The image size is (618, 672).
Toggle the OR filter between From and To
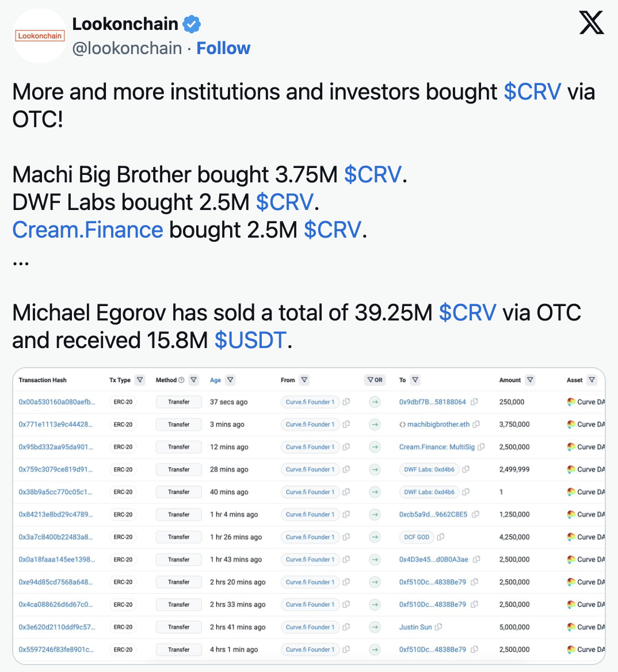click(x=375, y=380)
